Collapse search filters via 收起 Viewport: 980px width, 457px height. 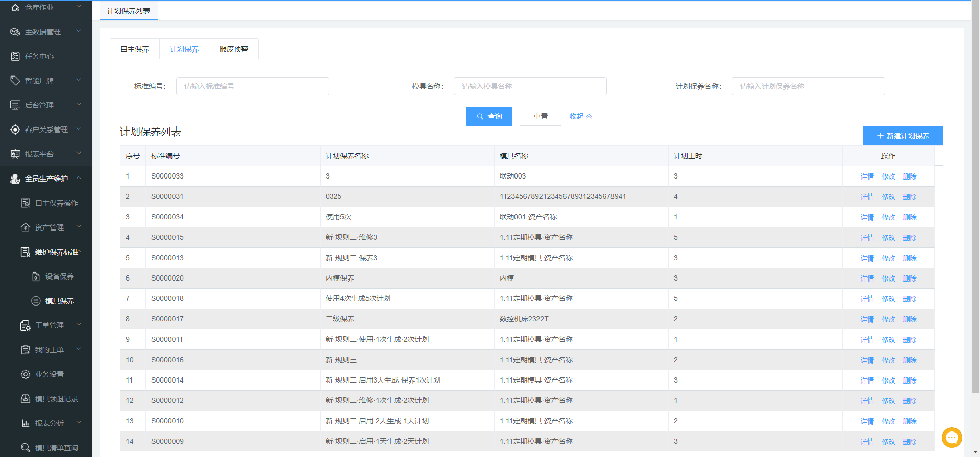[580, 116]
